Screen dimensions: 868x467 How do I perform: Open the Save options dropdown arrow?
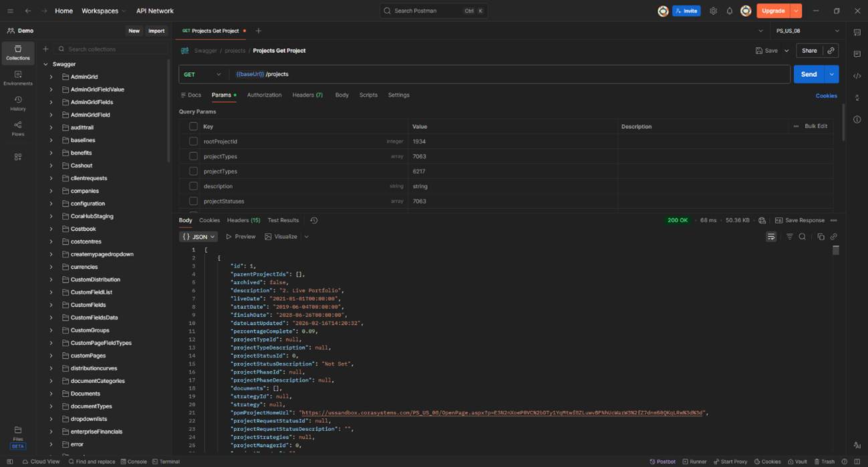click(x=786, y=51)
